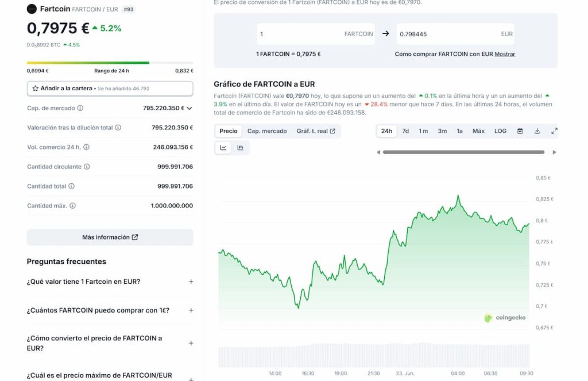The width and height of the screenshot is (588, 381).
Task: Click the 5.2% price change indicator
Action: click(107, 28)
